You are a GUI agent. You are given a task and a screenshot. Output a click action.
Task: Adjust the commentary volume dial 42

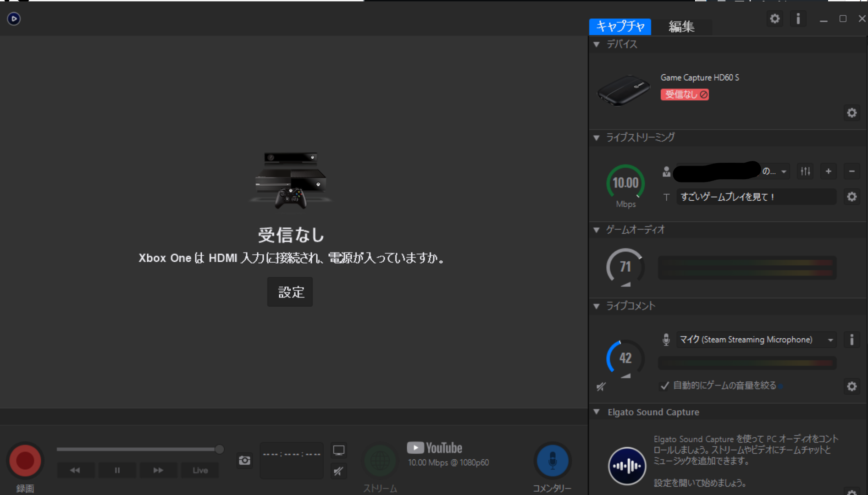click(625, 358)
